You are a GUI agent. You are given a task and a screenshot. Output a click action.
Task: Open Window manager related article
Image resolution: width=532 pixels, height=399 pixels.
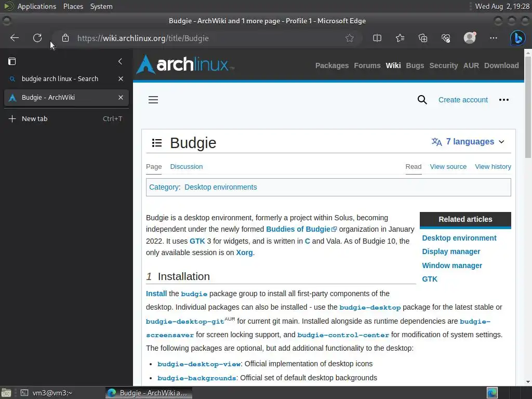pyautogui.click(x=452, y=265)
